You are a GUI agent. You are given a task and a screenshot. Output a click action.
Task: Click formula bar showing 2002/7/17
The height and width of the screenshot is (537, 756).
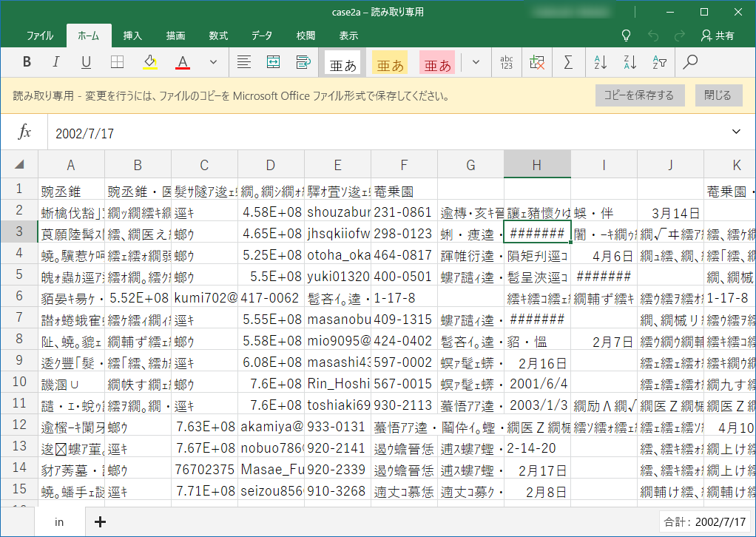click(385, 133)
